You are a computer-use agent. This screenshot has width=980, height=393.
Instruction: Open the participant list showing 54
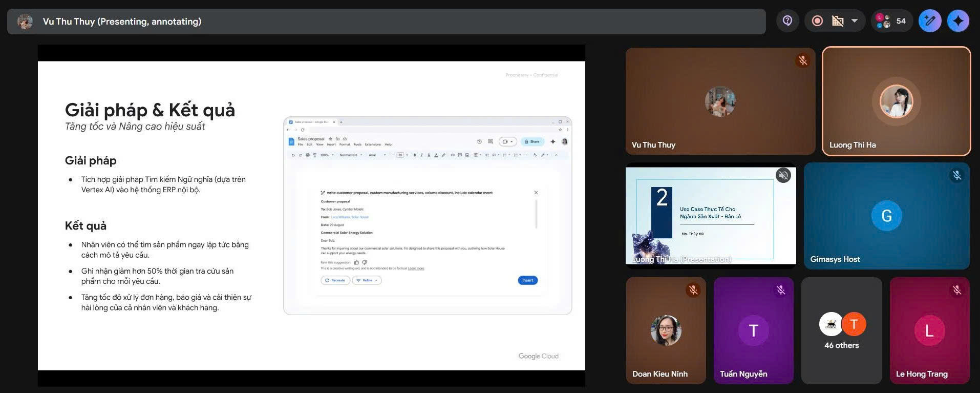[x=891, y=21]
